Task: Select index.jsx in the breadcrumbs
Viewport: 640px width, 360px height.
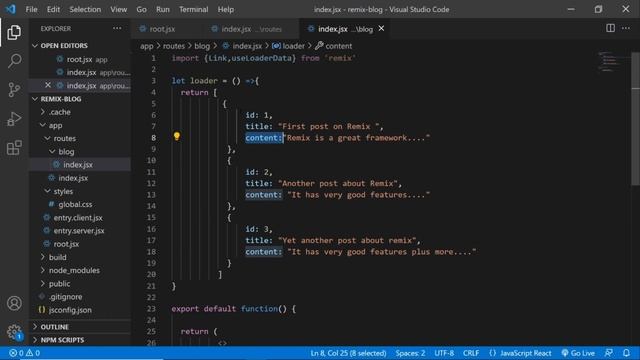Action: (x=242, y=46)
